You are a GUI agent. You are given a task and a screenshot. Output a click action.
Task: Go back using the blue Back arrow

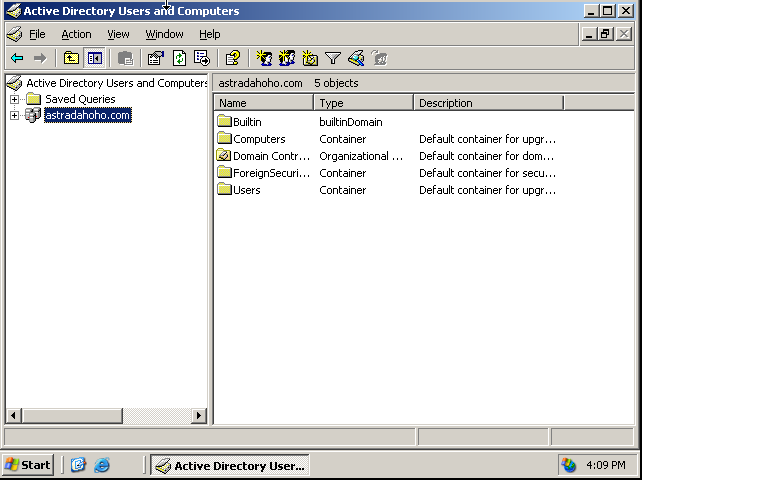(17, 59)
